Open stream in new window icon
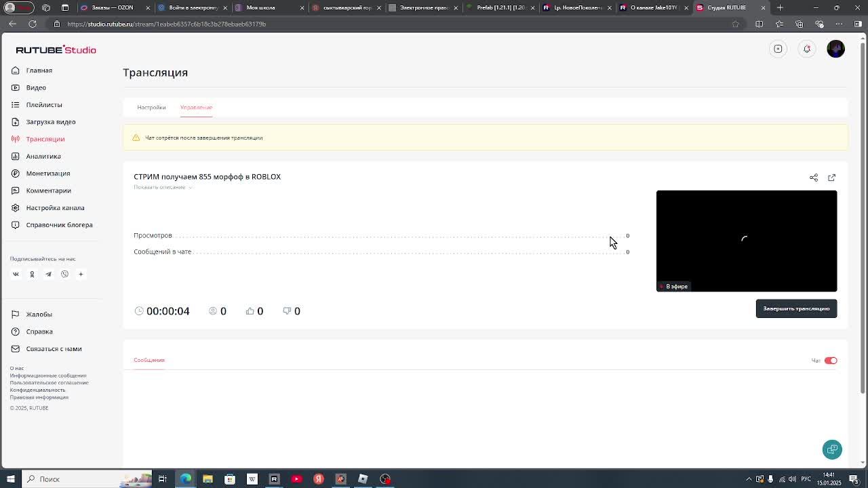This screenshot has width=868, height=488. coord(832,178)
